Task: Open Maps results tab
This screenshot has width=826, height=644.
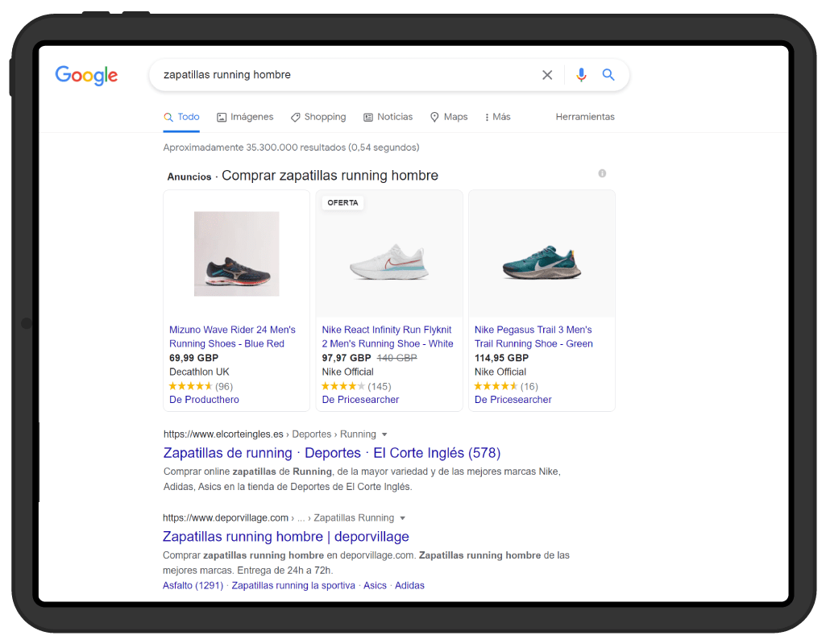Action: (449, 117)
